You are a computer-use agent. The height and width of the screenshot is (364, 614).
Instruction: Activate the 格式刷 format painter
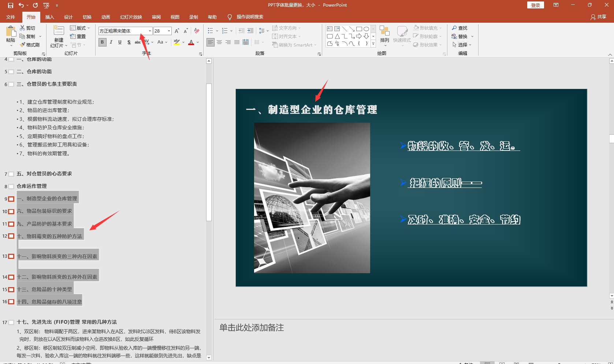coord(30,45)
